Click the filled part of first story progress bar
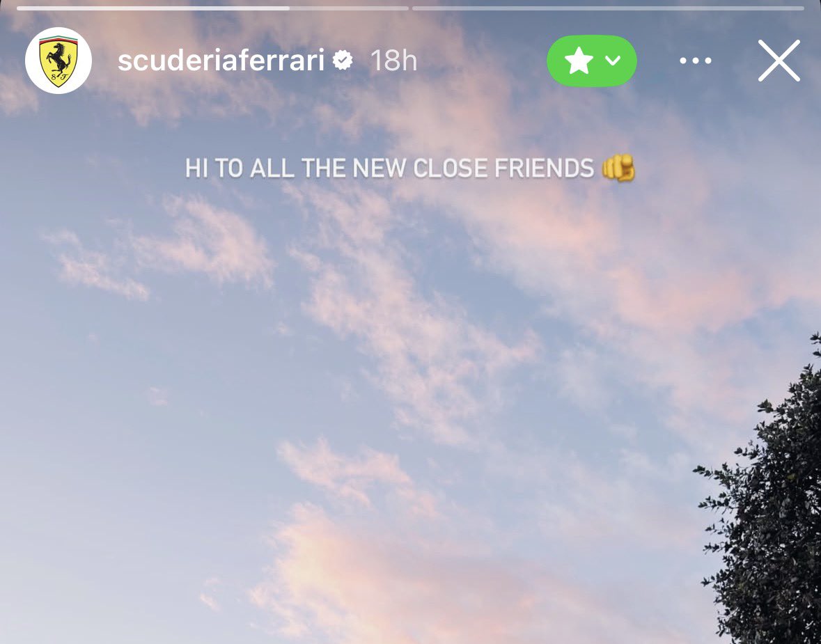The width and height of the screenshot is (821, 644). click(153, 8)
